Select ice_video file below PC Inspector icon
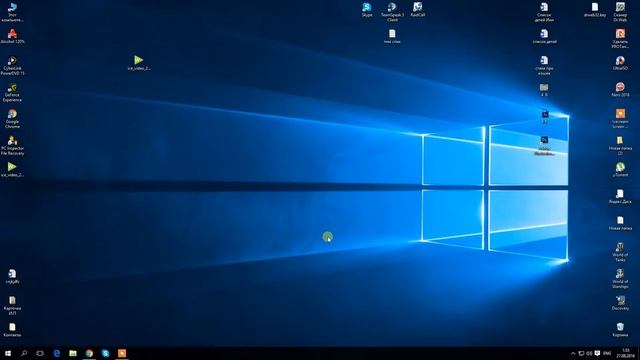Image resolution: width=640 pixels, height=360 pixels. point(12,169)
